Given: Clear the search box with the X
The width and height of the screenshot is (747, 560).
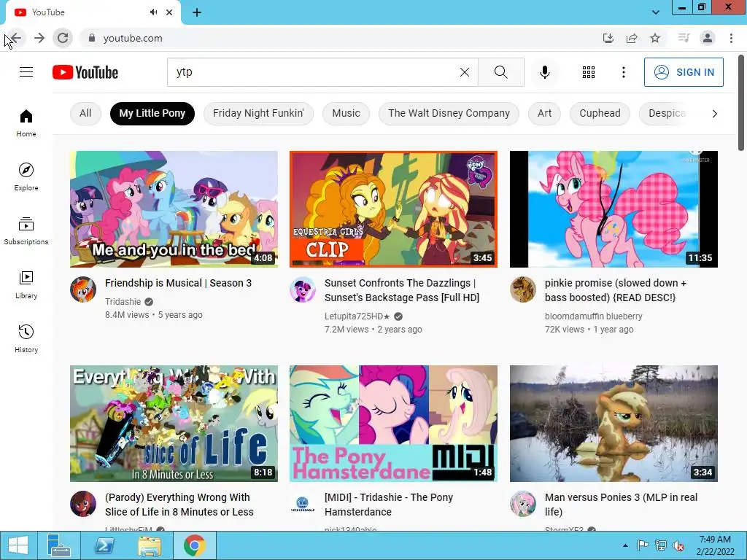Looking at the screenshot, I should tap(465, 72).
